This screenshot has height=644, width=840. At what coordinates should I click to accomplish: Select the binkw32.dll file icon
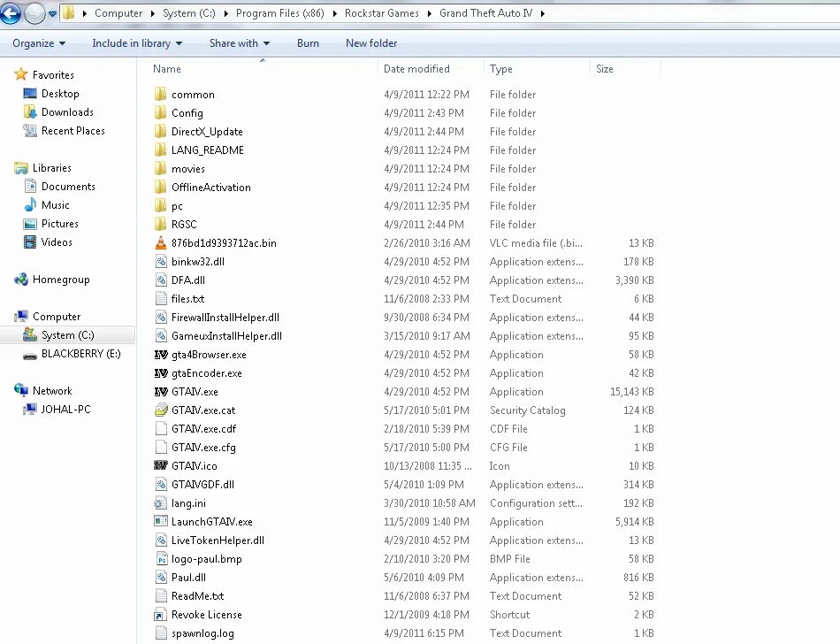161,262
